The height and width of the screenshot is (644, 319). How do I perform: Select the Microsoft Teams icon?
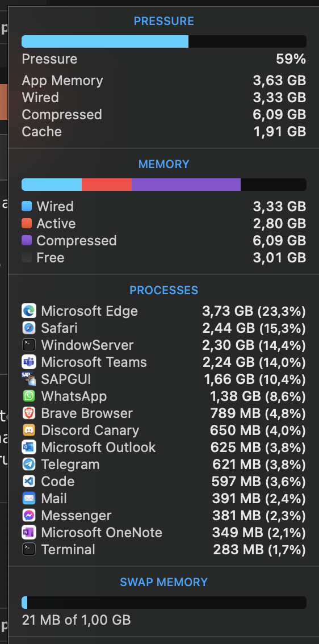pyautogui.click(x=29, y=362)
